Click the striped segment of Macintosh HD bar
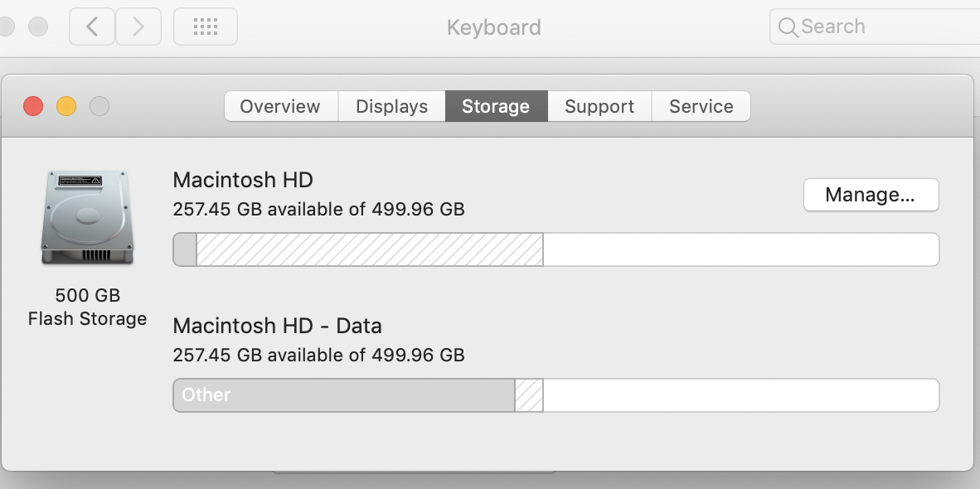This screenshot has height=489, width=980. pos(369,249)
